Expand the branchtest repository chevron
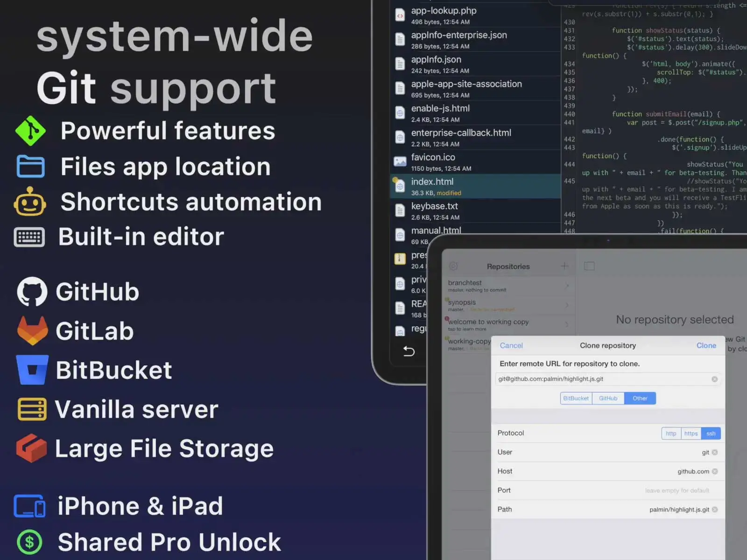Screen dimensions: 747x560 coord(567,286)
